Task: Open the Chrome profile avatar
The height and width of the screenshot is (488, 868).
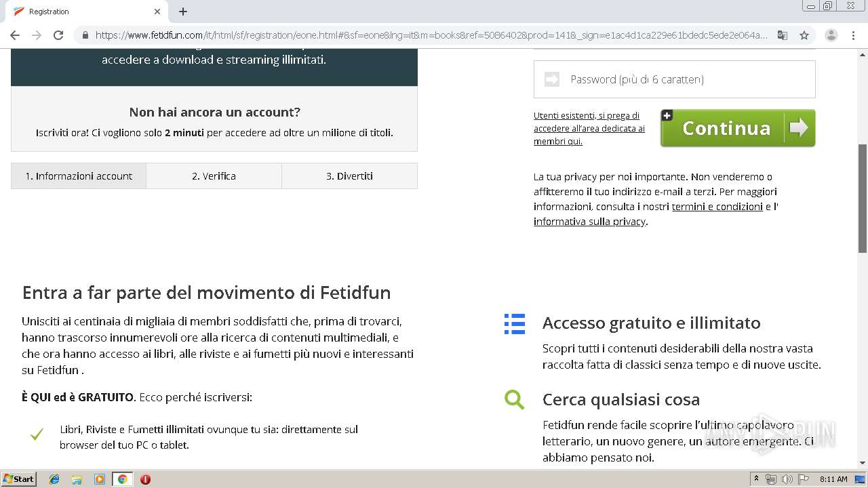Action: click(x=831, y=35)
